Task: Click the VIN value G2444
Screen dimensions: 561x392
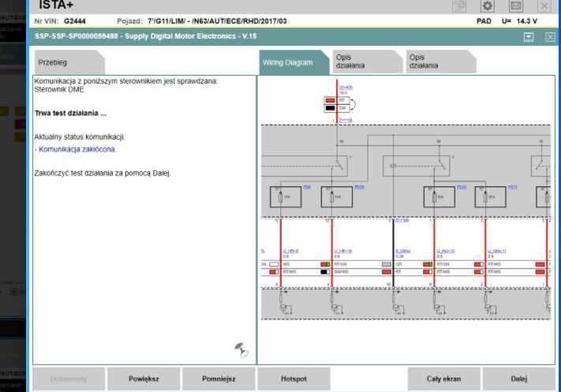Action: [75, 21]
